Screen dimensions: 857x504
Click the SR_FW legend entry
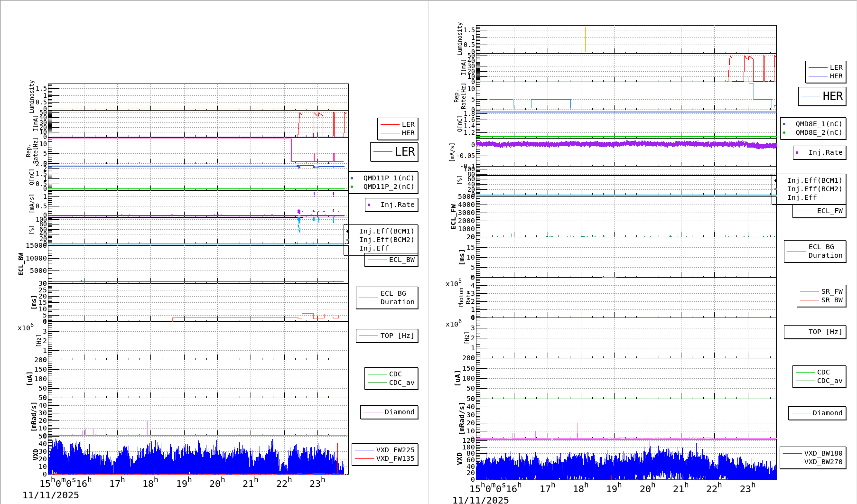[831, 291]
